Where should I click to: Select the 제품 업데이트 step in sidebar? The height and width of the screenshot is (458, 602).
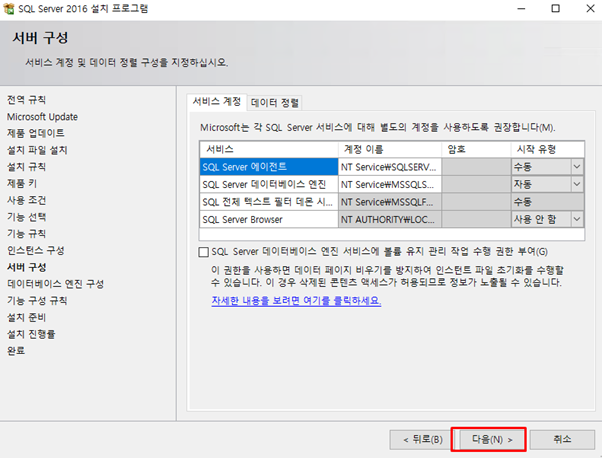tap(36, 133)
